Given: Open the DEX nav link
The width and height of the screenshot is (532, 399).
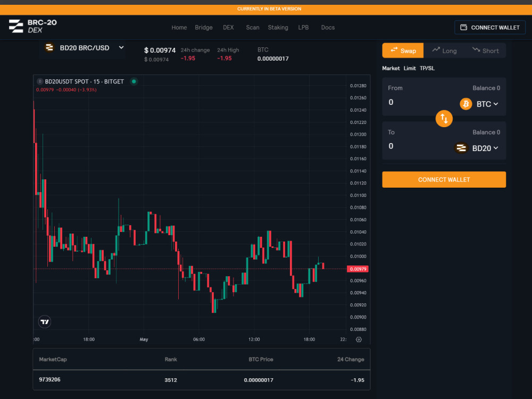Looking at the screenshot, I should [228, 28].
